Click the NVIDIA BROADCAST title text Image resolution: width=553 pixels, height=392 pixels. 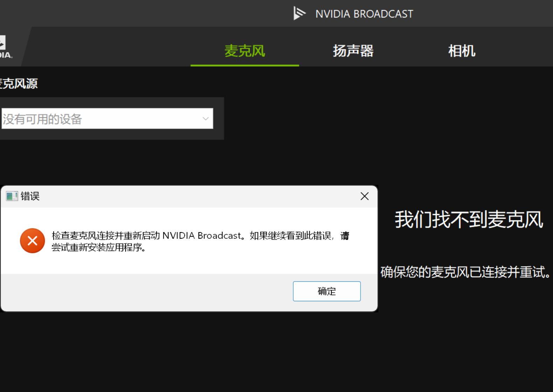coord(364,14)
